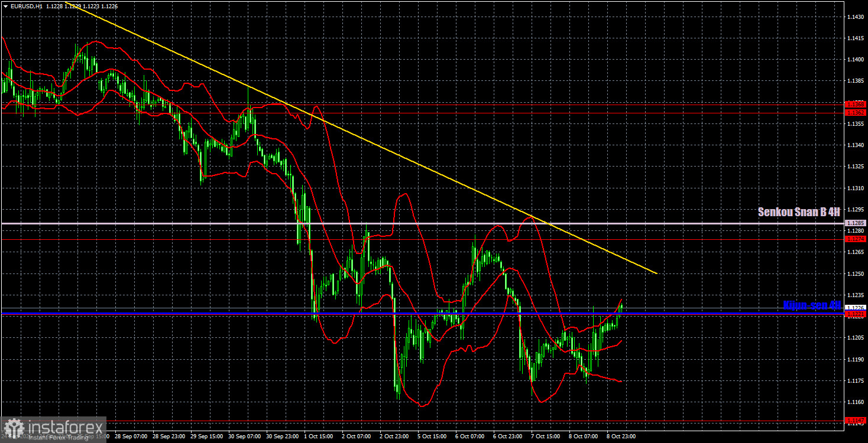Screen dimensions: 868x443
Task: Click the 30 Sep 23:00 time label
Action: point(281,437)
